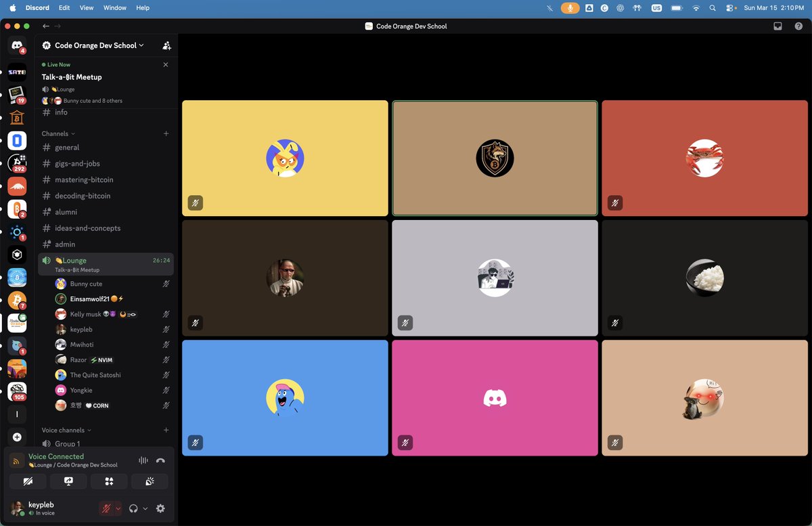Click Kelly musk in voice member list

112,314
